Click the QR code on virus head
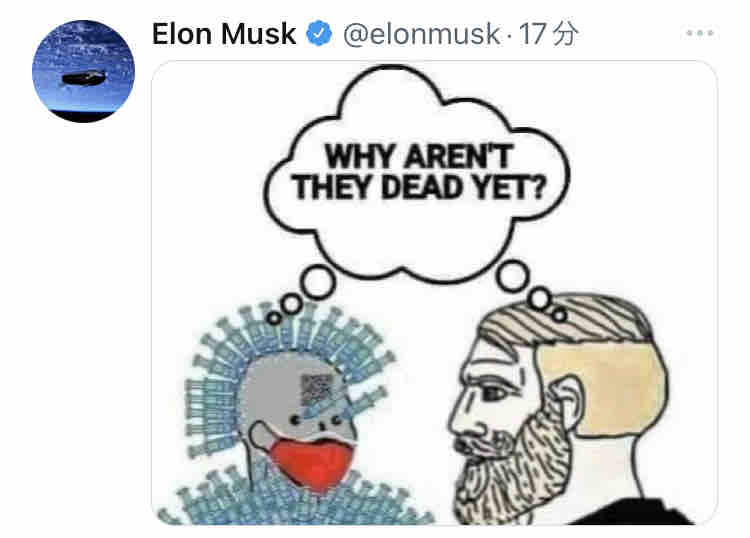The image size is (750, 538). (316, 389)
